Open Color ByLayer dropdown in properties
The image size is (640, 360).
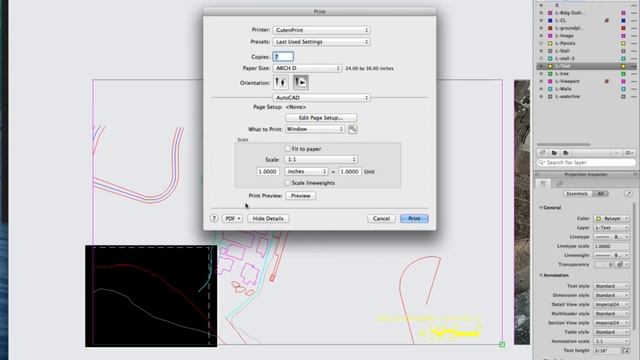tap(611, 218)
